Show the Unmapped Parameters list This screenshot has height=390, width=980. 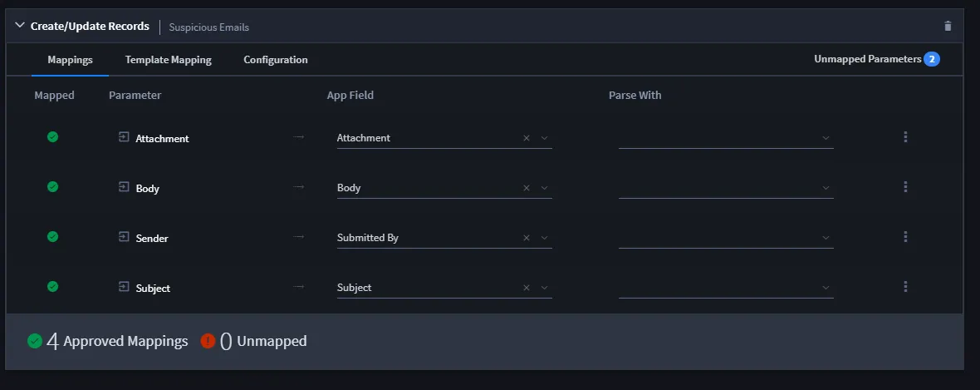point(877,59)
